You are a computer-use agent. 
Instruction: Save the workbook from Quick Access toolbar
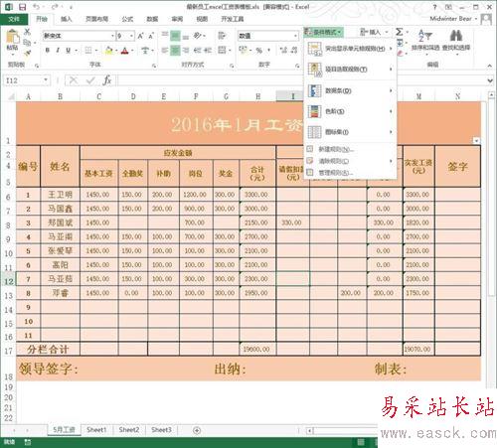point(22,7)
